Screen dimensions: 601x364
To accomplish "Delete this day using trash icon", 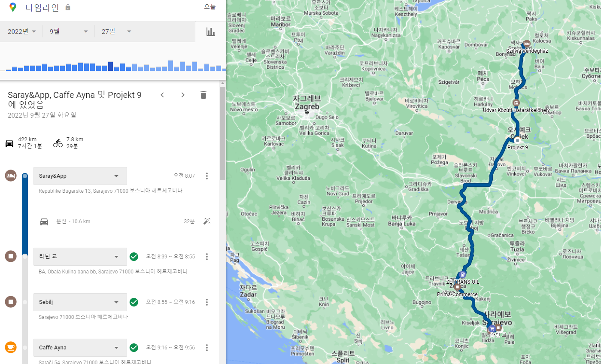I will tap(203, 95).
